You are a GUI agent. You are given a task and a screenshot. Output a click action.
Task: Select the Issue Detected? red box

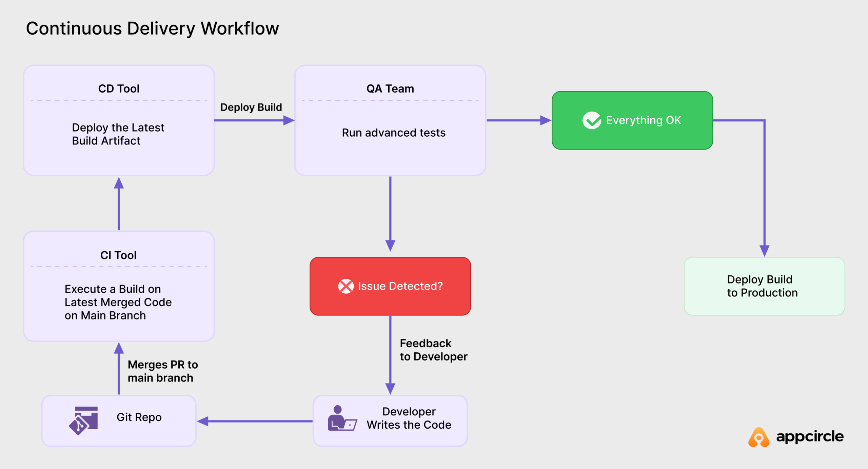tap(390, 286)
